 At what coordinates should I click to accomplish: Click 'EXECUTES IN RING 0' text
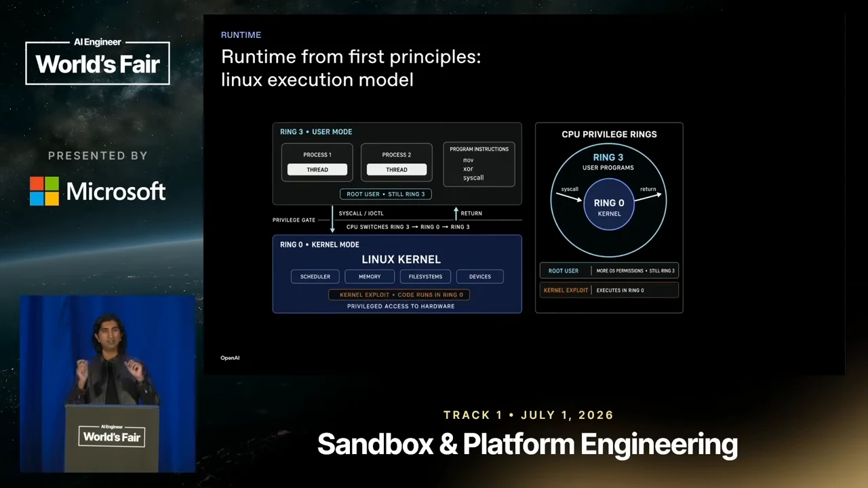(x=620, y=290)
